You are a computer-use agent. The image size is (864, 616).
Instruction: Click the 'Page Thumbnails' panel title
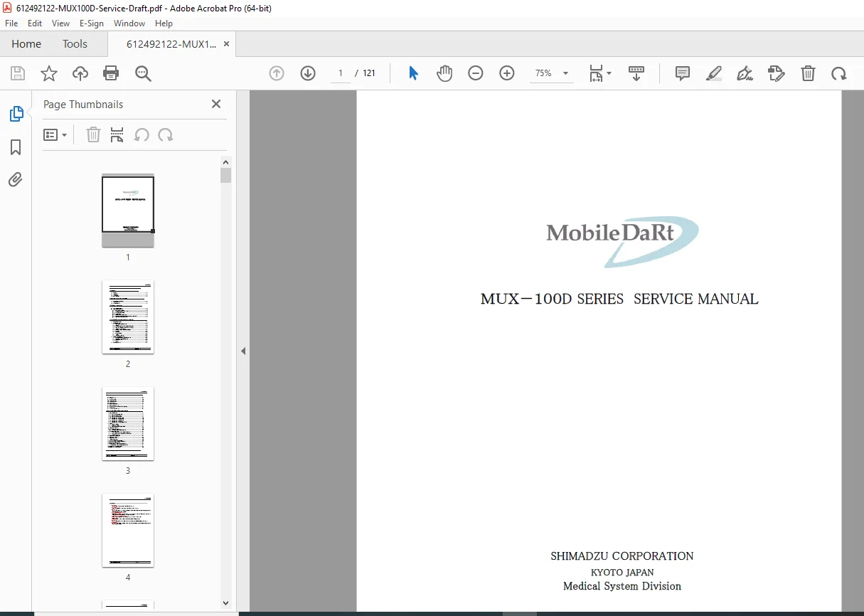pos(83,105)
